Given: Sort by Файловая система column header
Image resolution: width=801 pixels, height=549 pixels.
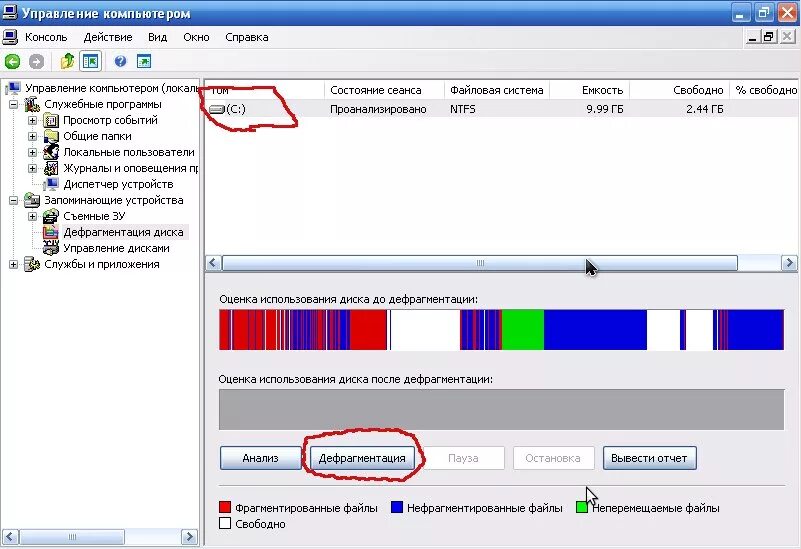Looking at the screenshot, I should [497, 90].
